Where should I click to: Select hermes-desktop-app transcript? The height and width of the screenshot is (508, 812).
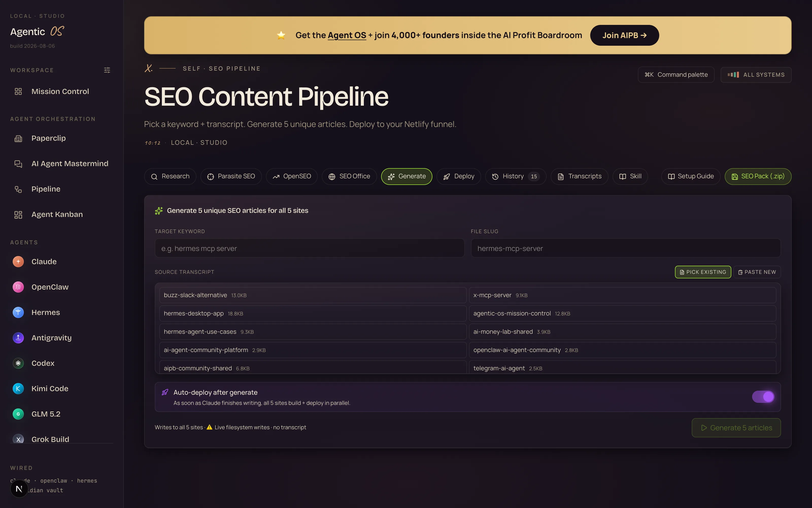313,313
